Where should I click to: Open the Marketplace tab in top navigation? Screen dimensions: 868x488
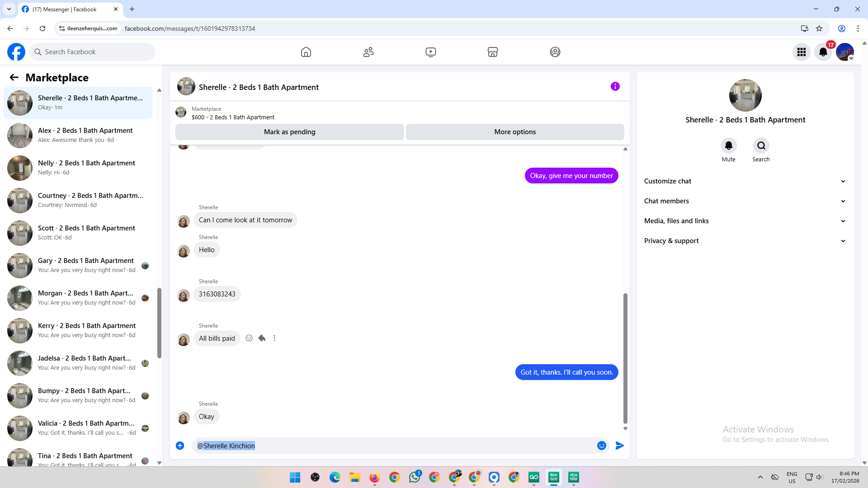click(493, 52)
